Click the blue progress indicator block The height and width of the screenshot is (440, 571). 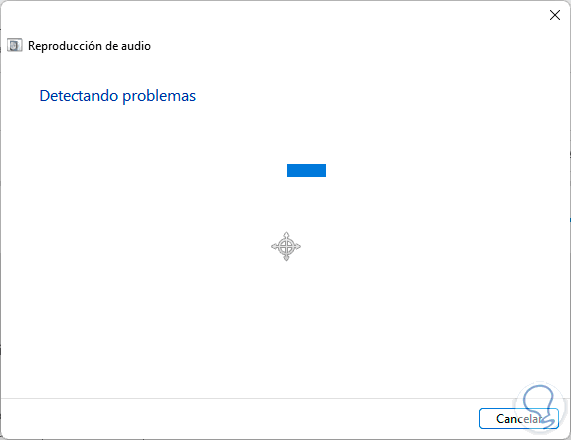306,170
